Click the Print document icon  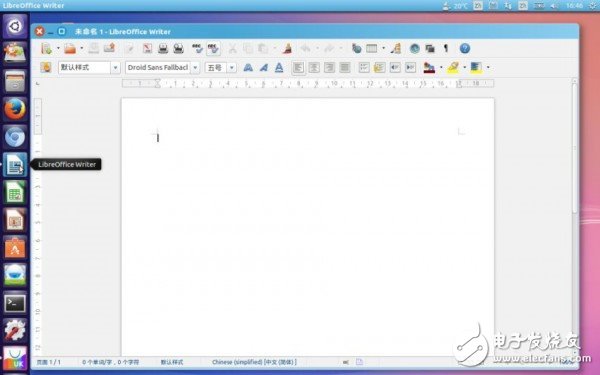click(x=163, y=49)
